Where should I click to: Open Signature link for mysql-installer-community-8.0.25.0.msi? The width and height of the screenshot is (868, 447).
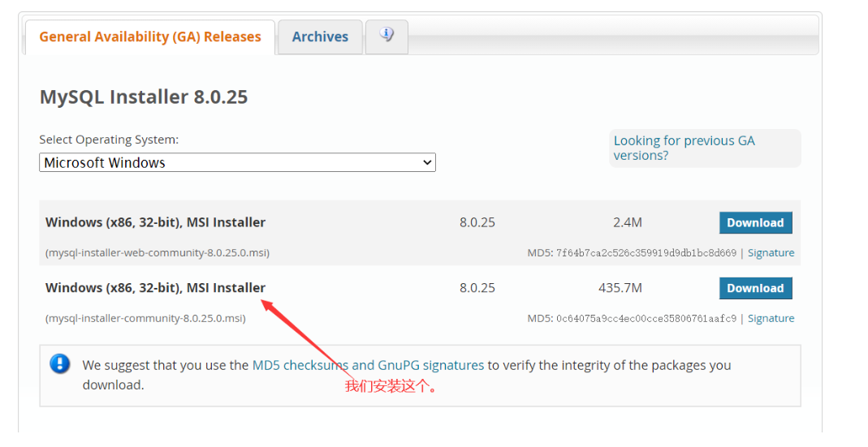[771, 319]
